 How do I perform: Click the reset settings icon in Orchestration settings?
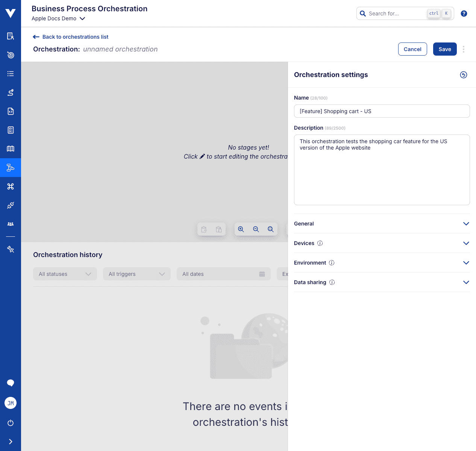coord(464,75)
